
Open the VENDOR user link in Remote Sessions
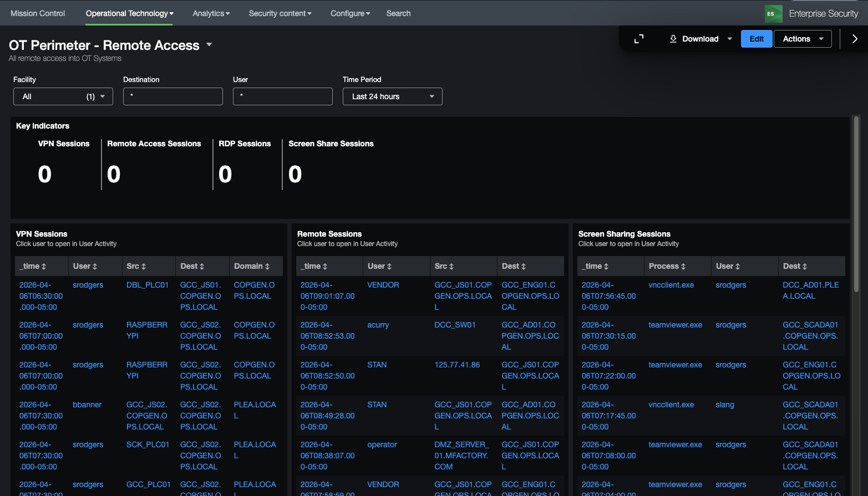[383, 285]
